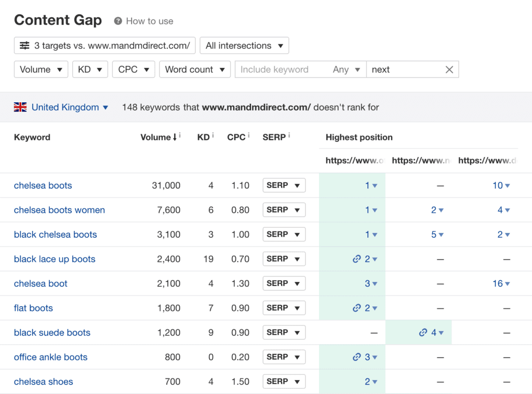Clear the 'next' exclude keyword with X

[449, 70]
